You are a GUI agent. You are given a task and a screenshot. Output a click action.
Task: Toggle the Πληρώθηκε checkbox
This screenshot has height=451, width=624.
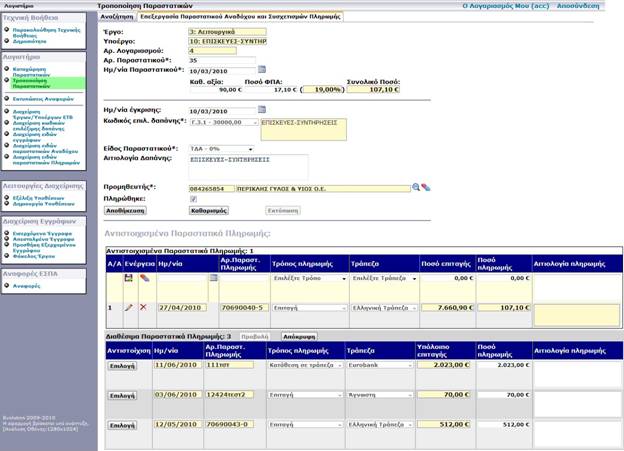pos(193,199)
